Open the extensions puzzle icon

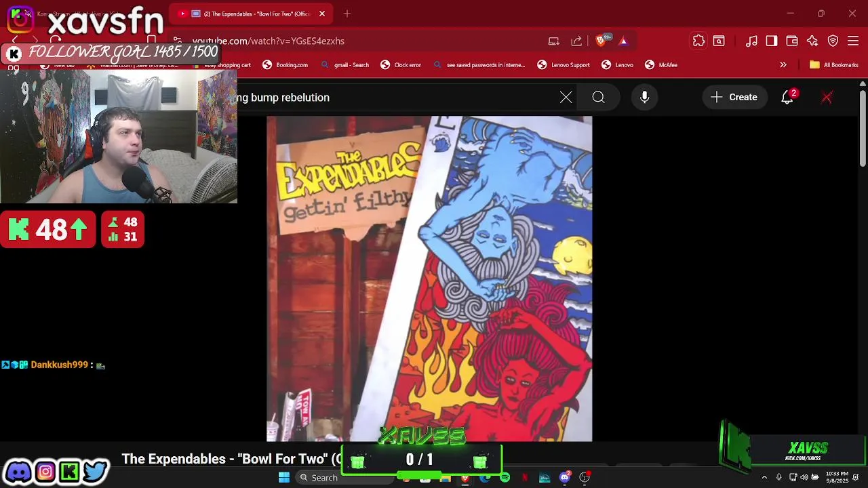698,41
